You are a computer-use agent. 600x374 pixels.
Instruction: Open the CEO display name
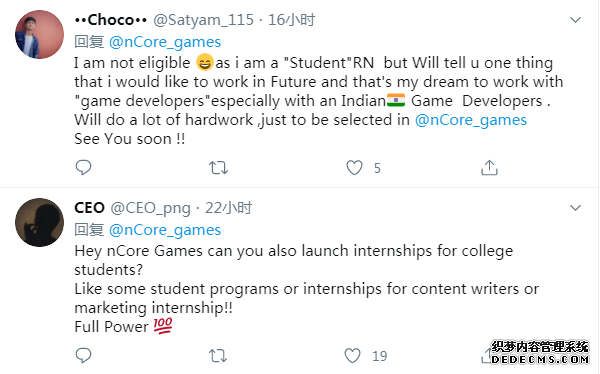click(x=90, y=208)
